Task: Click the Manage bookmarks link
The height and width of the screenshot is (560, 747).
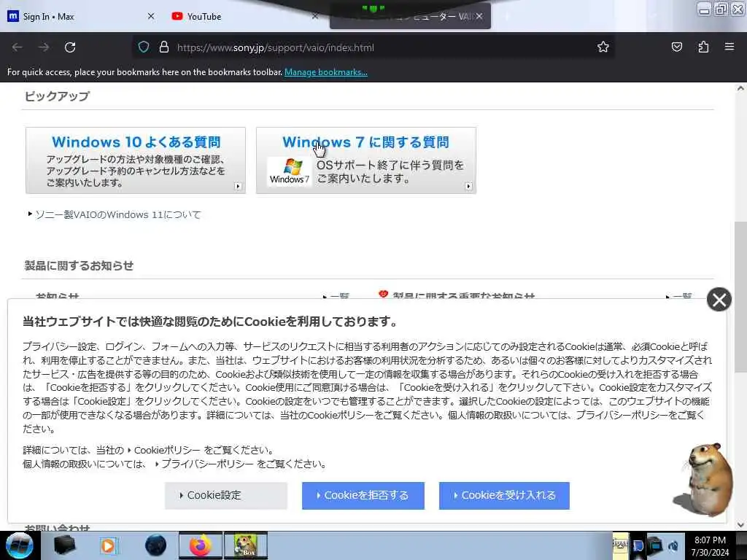Action: [x=326, y=72]
